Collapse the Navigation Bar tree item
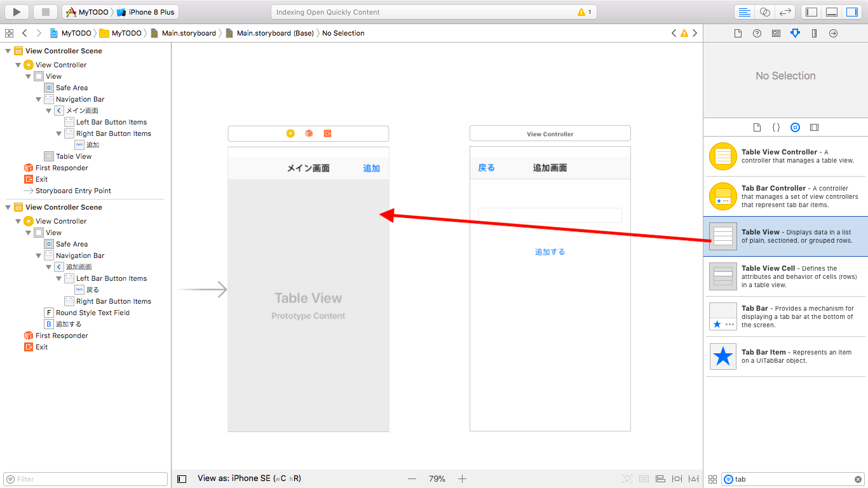 pos(38,98)
